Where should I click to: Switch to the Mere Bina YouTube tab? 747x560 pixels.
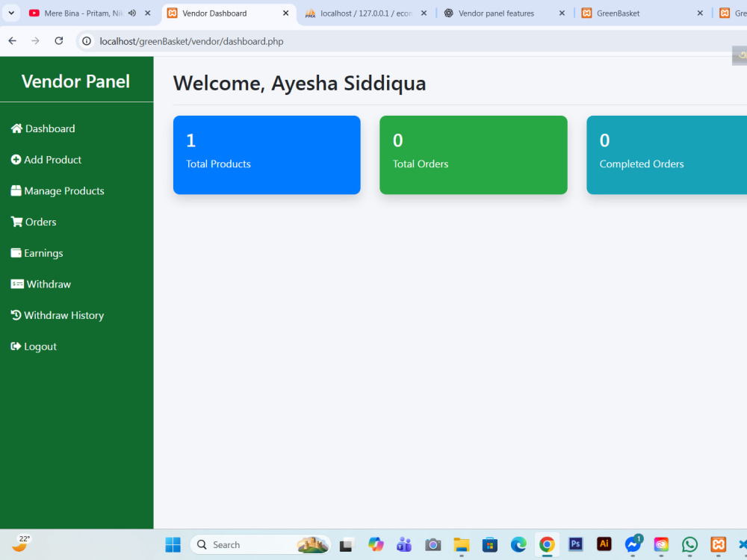[84, 13]
